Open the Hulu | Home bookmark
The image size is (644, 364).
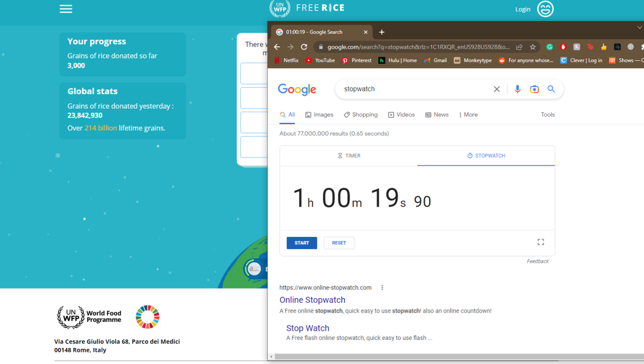[397, 60]
